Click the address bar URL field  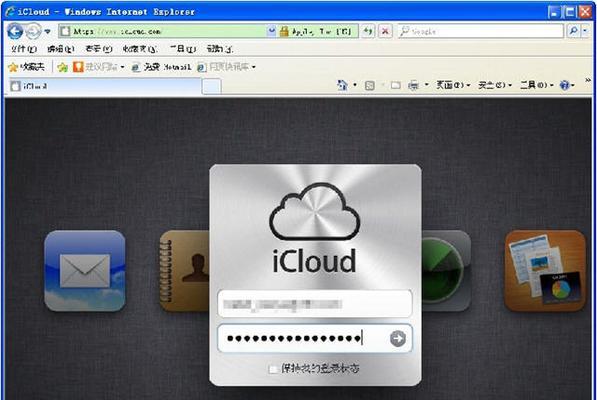click(163, 31)
